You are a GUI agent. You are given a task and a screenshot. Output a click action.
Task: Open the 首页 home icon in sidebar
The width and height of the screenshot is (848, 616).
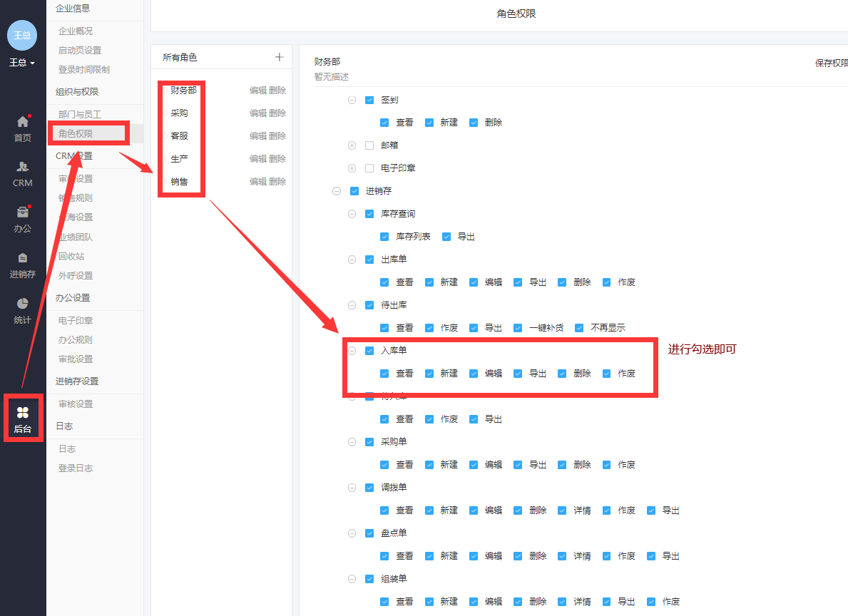[22, 129]
